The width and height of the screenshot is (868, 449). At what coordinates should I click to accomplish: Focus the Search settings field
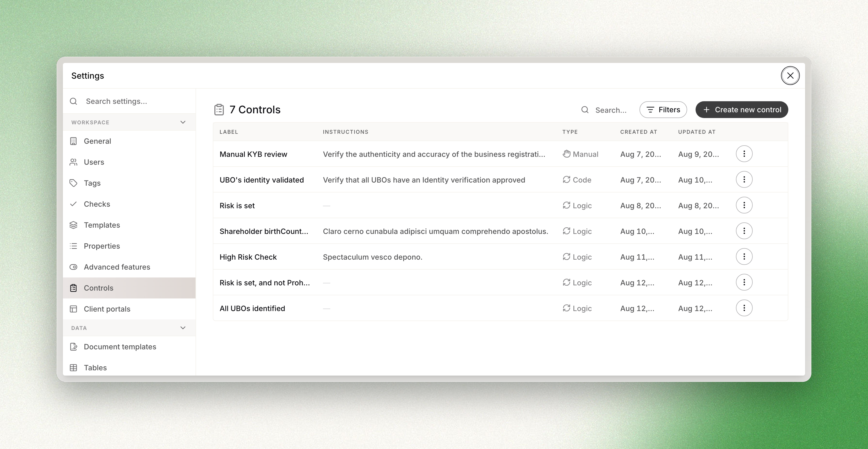(129, 101)
